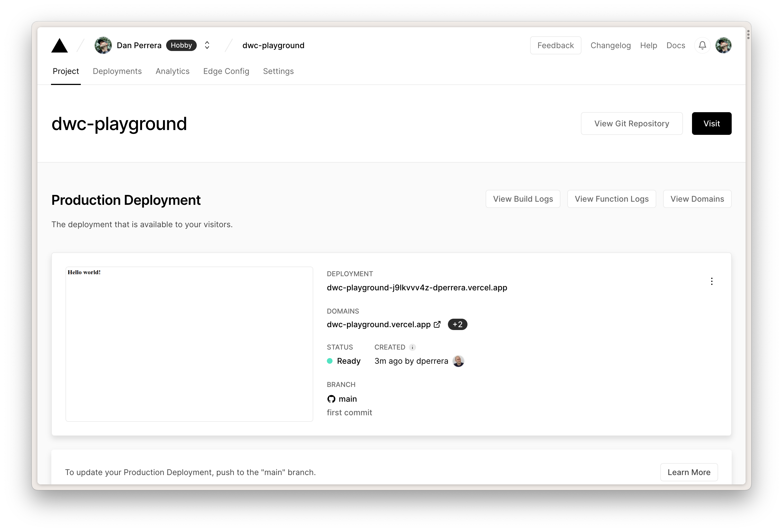
Task: Open the notifications bell
Action: [702, 45]
